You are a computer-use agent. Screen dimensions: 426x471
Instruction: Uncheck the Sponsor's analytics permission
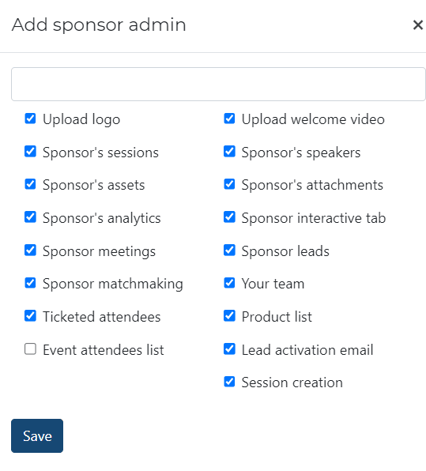point(30,217)
